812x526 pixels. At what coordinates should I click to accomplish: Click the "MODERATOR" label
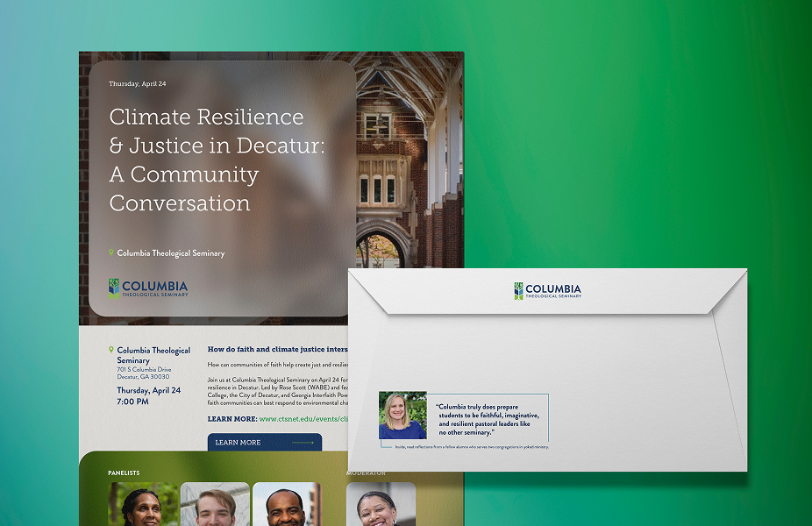[366, 473]
